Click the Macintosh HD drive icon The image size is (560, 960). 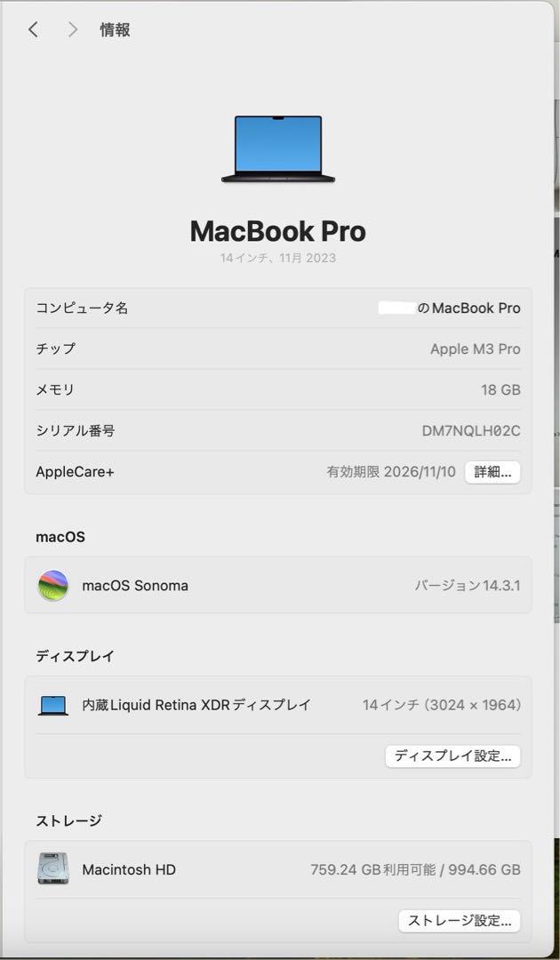click(53, 868)
